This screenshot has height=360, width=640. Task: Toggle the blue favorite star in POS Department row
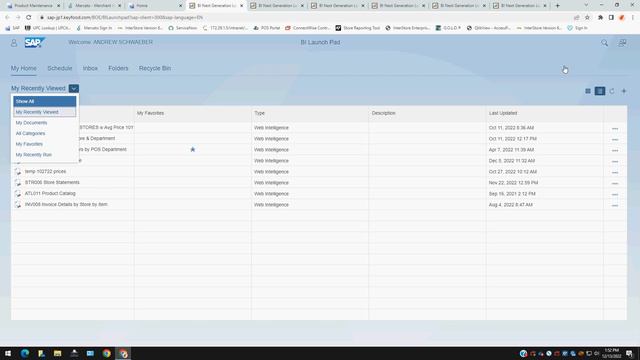pyautogui.click(x=193, y=149)
